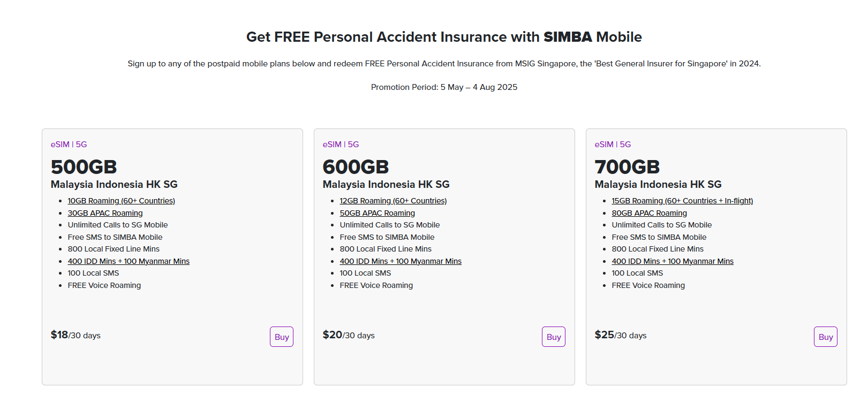Click Buy button for 600GB plan
The width and height of the screenshot is (868, 410).
click(x=553, y=337)
